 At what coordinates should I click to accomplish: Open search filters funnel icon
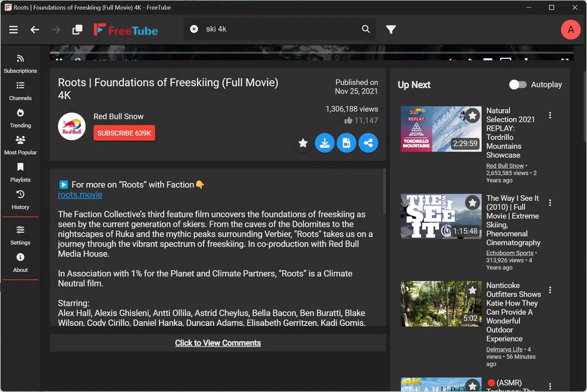(x=391, y=29)
